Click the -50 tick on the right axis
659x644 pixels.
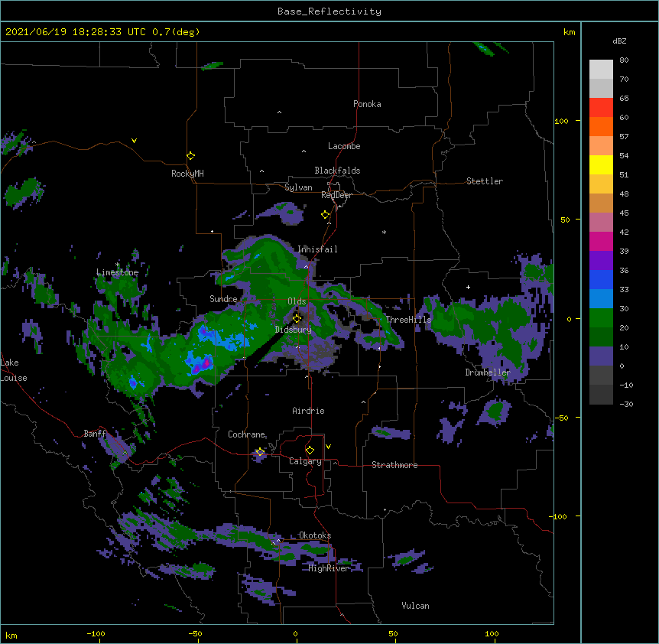[x=561, y=418]
